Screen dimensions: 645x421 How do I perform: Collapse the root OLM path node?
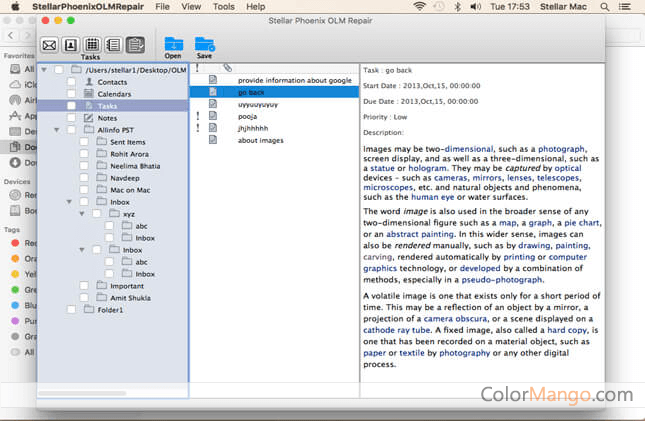(x=43, y=70)
